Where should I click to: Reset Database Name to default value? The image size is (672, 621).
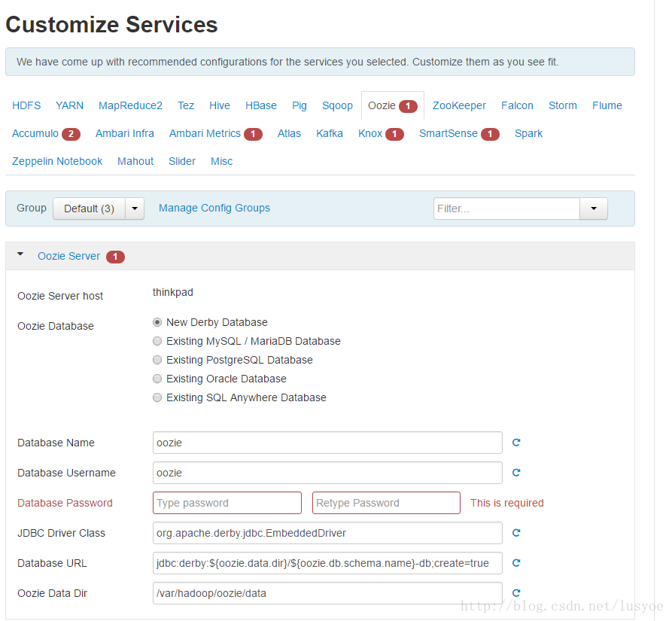(x=516, y=443)
